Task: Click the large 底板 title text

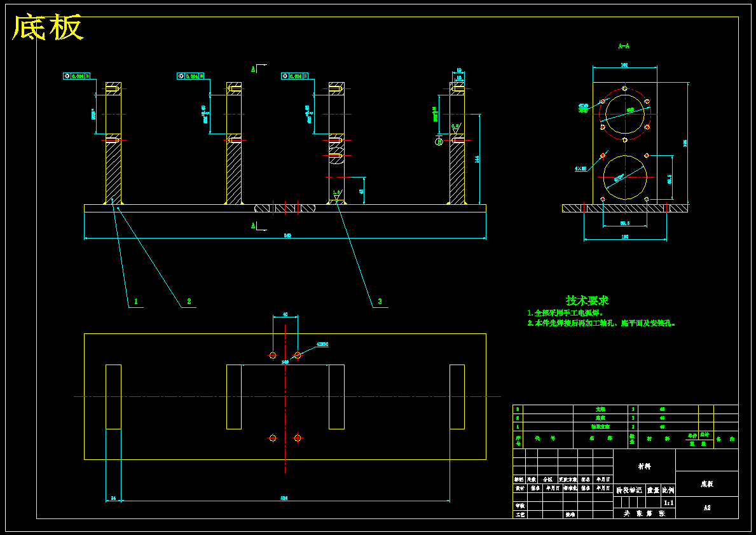Action: 47,27
